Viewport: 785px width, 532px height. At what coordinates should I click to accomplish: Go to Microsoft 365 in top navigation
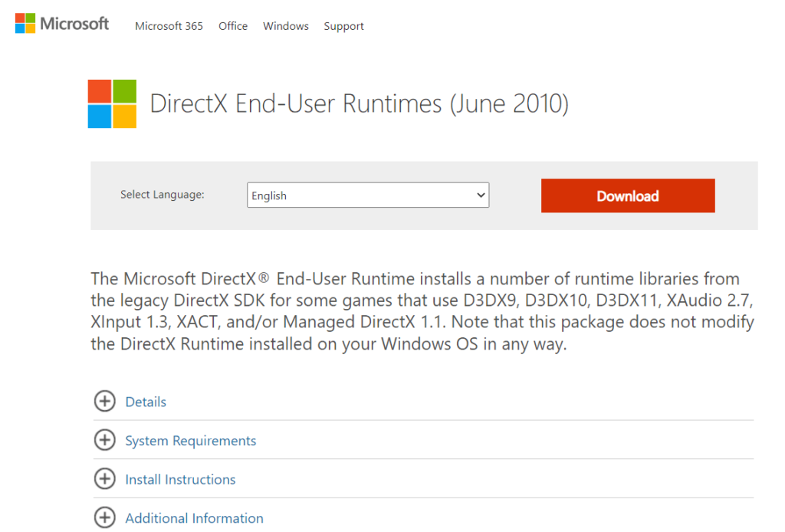pos(169,26)
